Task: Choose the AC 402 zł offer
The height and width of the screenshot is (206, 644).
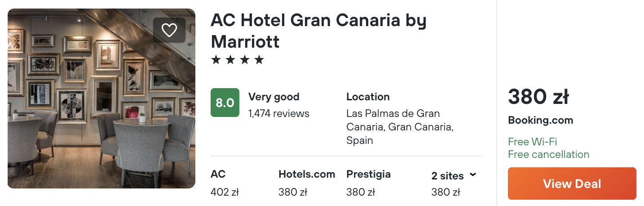Action: point(225,183)
